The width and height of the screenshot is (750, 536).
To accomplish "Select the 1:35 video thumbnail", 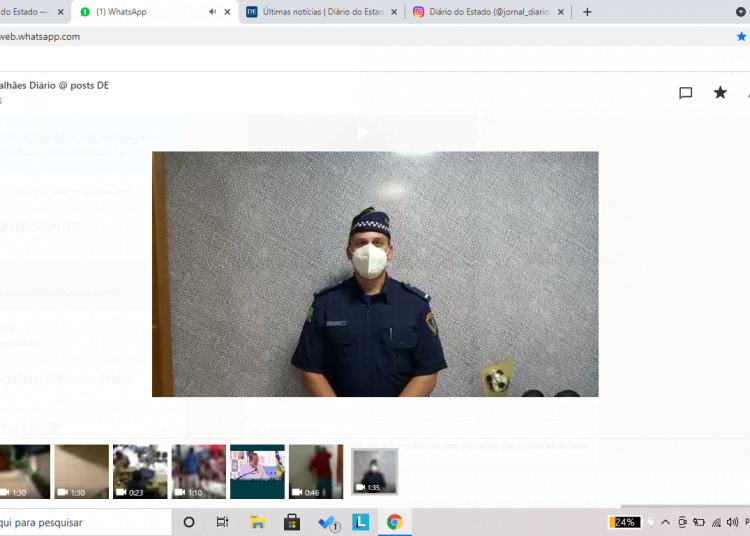I will click(375, 471).
